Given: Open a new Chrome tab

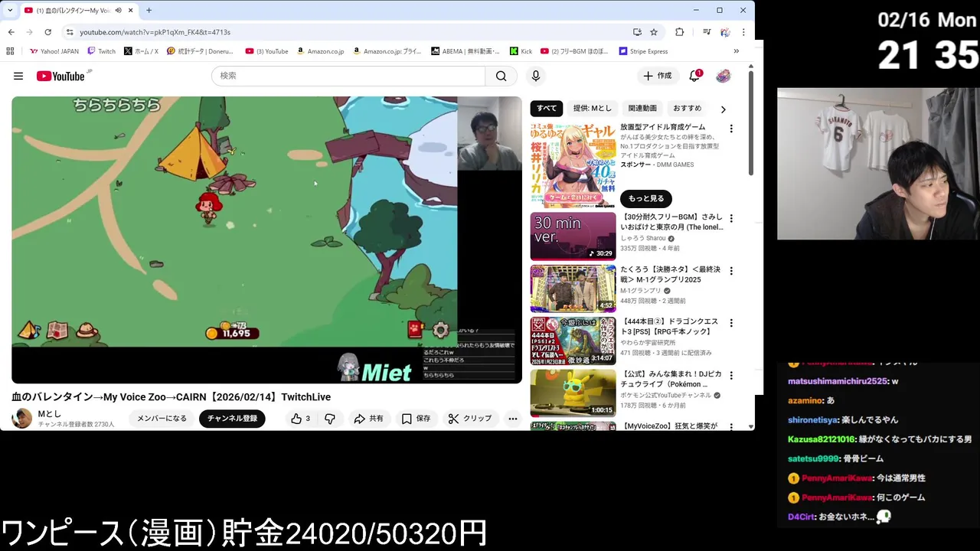Looking at the screenshot, I should coord(149,11).
